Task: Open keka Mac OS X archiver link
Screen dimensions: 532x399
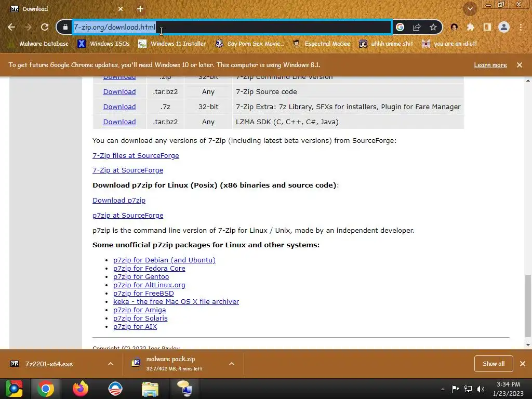Action: [x=176, y=302]
